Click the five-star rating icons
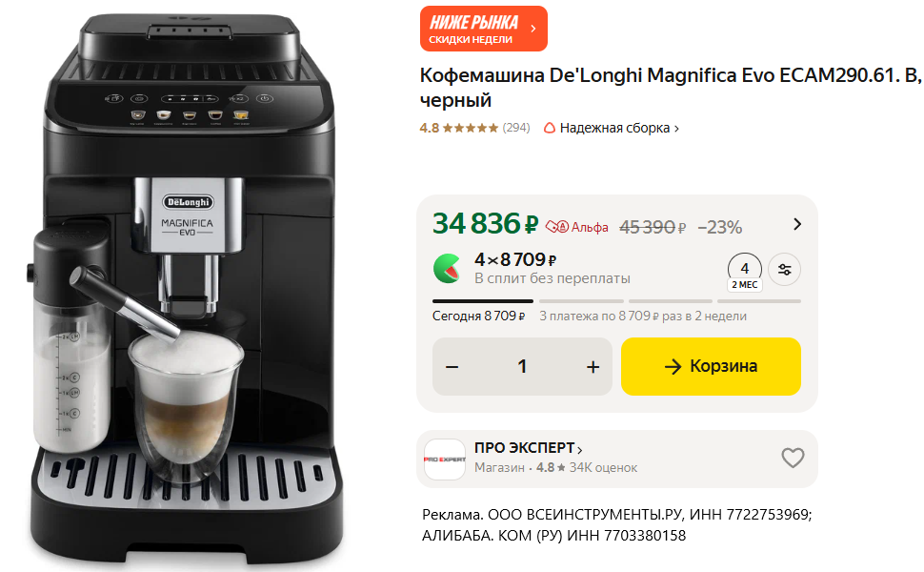 pos(471,128)
